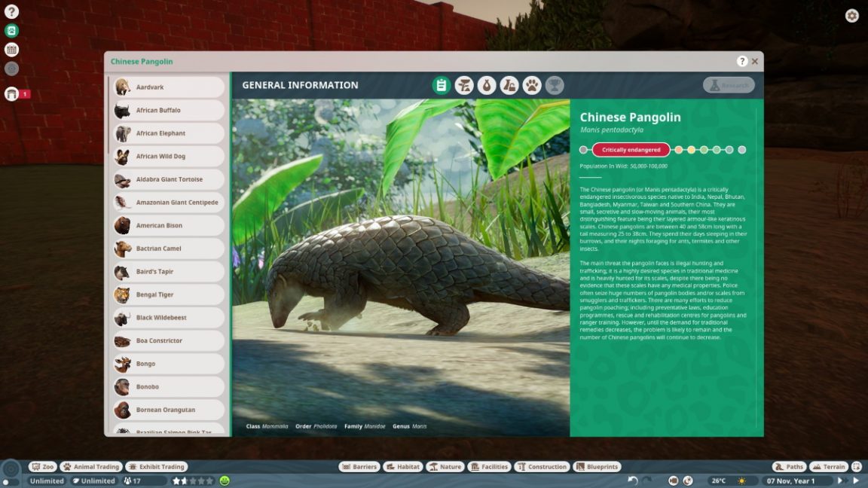The height and width of the screenshot is (488, 868).
Task: Open the zoo entrance notifications icon
Action: (11, 93)
